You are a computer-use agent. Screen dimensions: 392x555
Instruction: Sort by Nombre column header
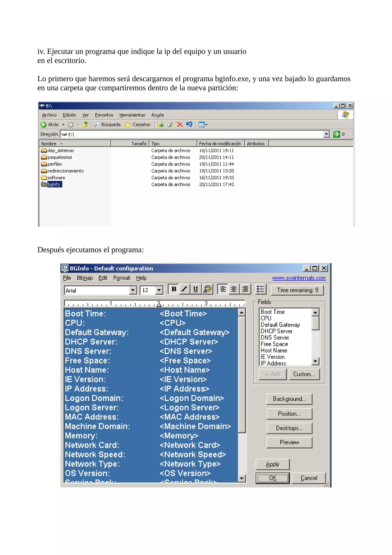75,144
